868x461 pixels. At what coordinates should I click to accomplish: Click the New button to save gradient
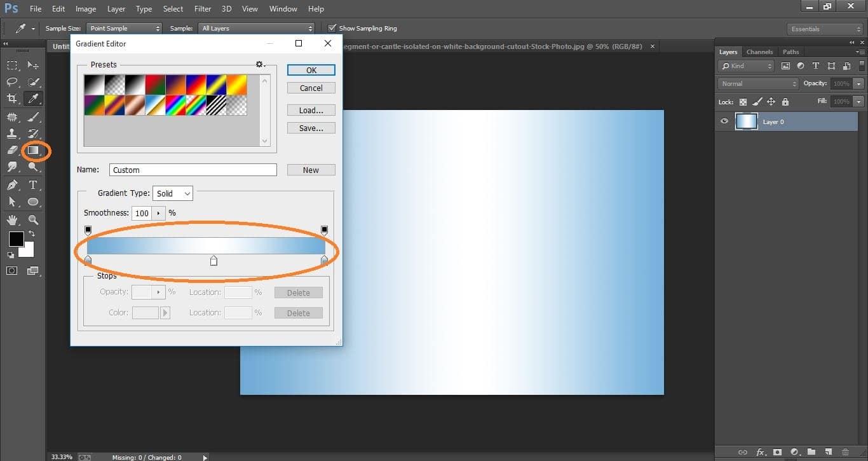tap(311, 170)
